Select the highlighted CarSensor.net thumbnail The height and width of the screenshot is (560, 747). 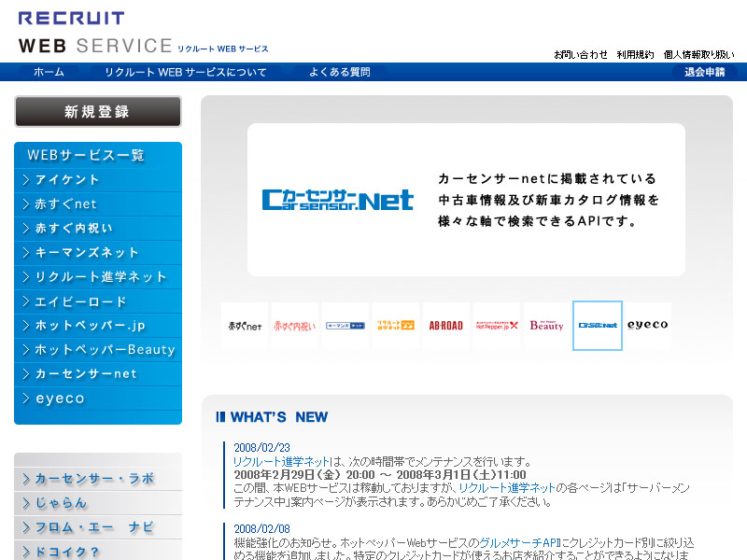[598, 326]
